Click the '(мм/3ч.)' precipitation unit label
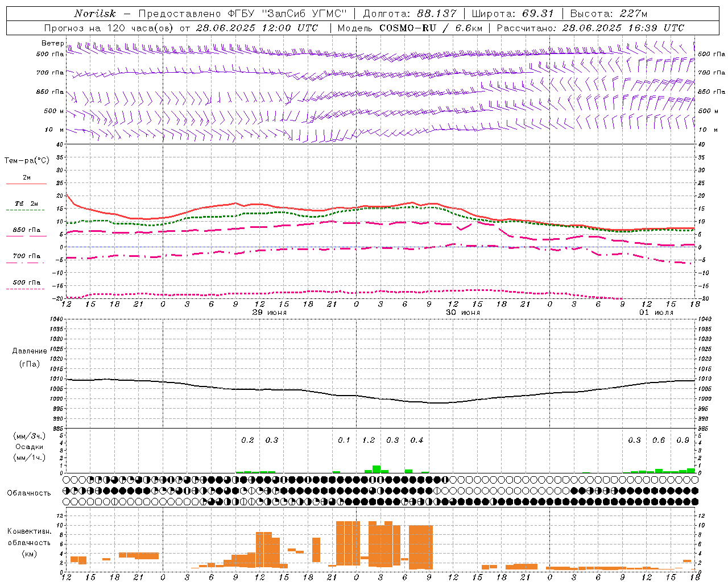 pyautogui.click(x=29, y=436)
